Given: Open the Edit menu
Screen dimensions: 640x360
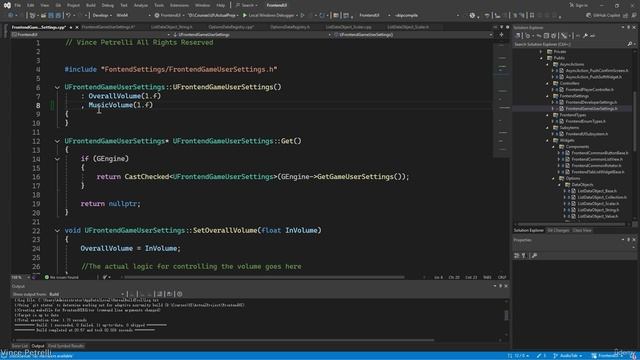Looking at the screenshot, I should click(31, 5).
